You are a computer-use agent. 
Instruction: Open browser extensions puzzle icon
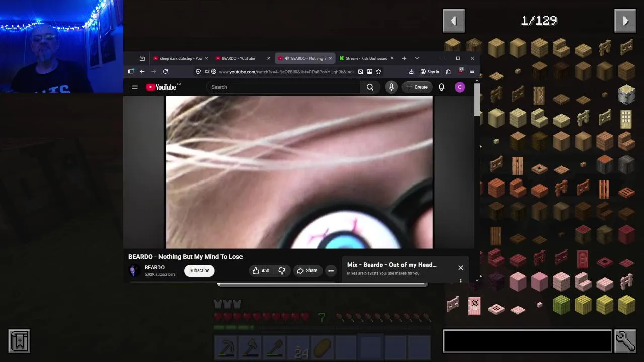pos(448,72)
